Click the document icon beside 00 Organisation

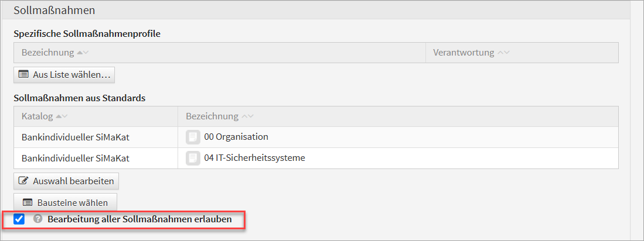193,137
